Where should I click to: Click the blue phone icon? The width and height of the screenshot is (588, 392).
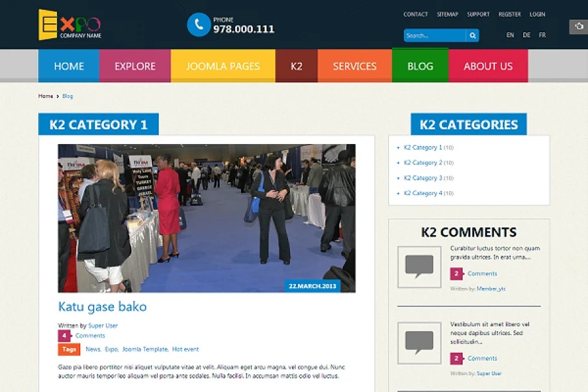click(x=198, y=25)
